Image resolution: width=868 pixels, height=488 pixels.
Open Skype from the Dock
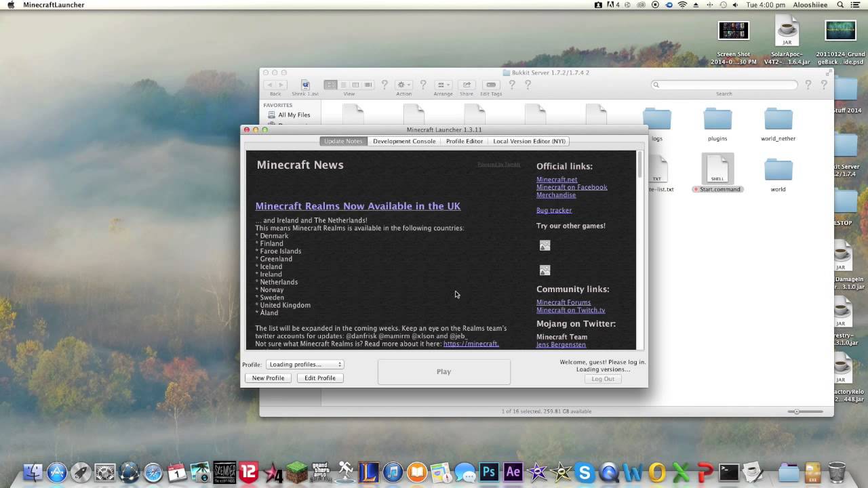[585, 472]
